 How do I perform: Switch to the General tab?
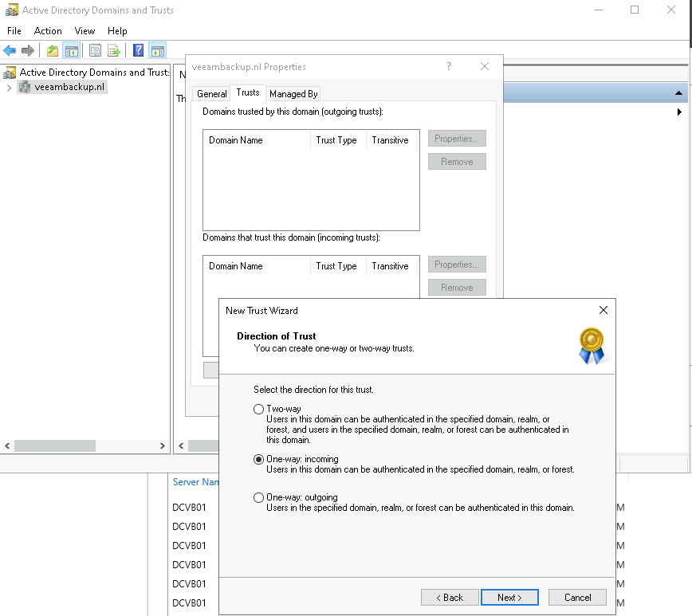[212, 93]
